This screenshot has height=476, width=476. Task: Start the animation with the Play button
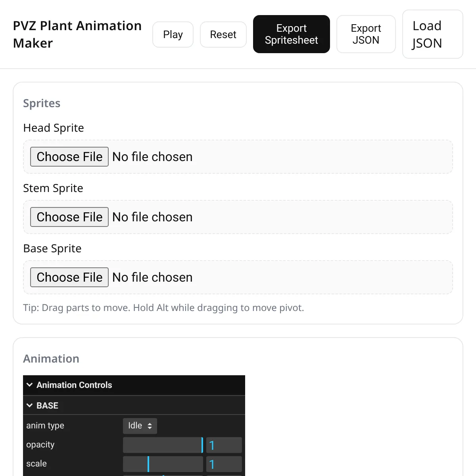pos(173,35)
